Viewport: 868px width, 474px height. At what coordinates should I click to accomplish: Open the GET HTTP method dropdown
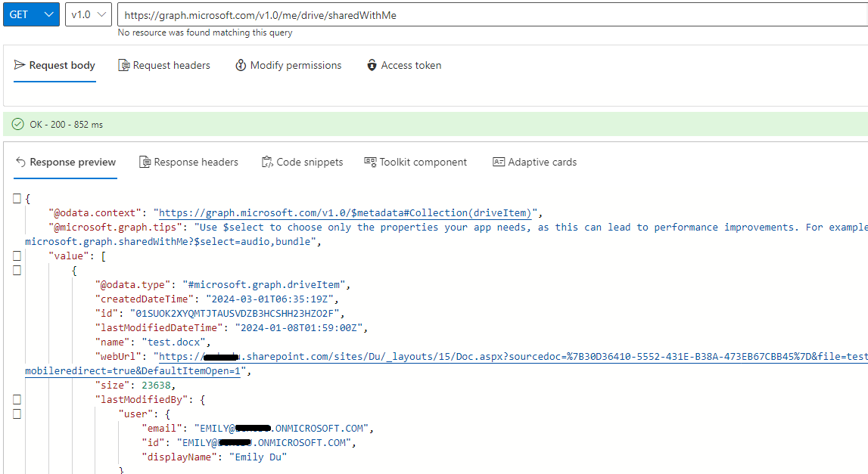(x=31, y=14)
